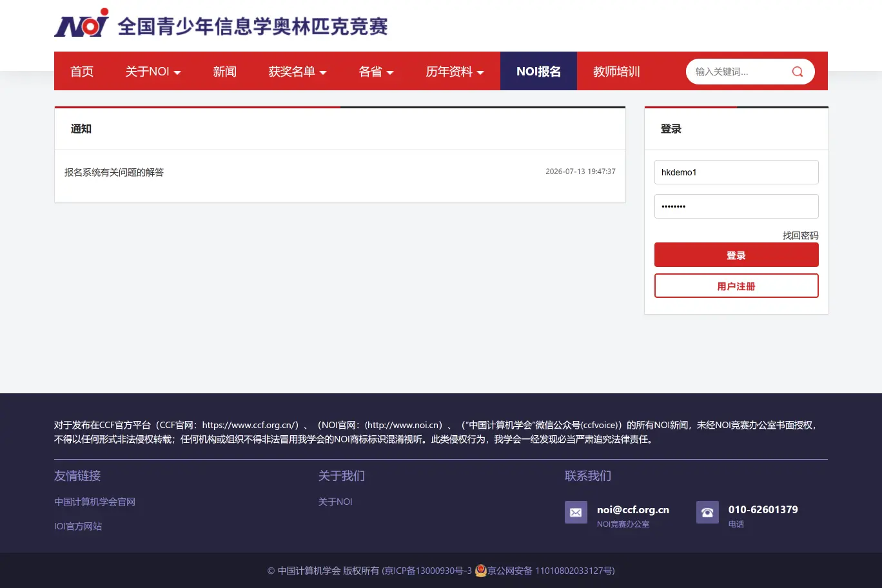Viewport: 882px width, 588px height.
Task: Open the 历年资料 dropdown menu
Action: pos(455,72)
